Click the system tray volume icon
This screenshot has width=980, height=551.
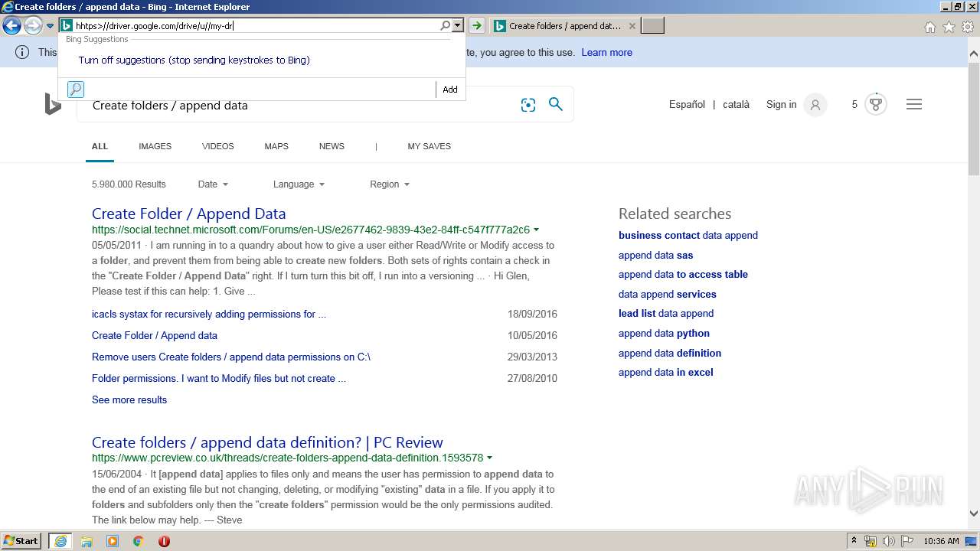coord(888,541)
